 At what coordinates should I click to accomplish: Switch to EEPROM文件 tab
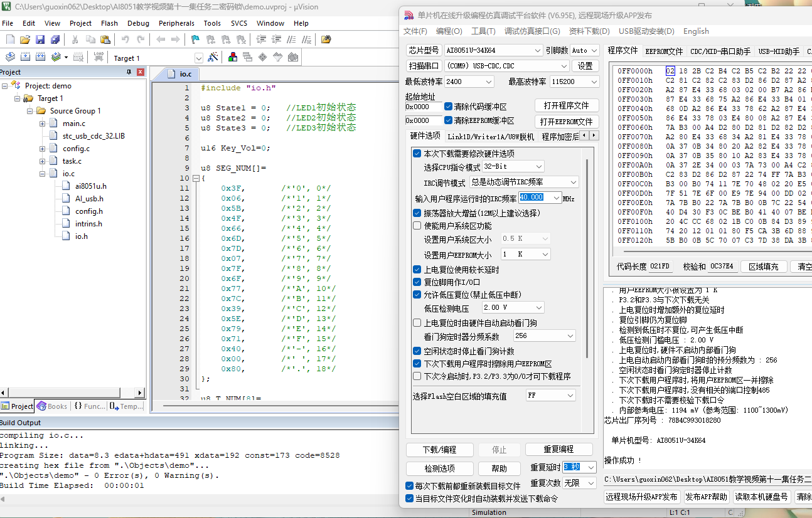click(664, 51)
